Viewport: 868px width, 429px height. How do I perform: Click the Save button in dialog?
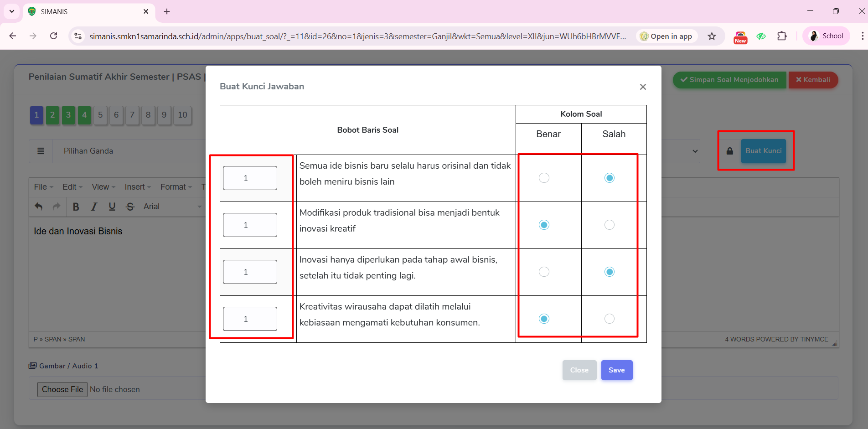point(616,370)
